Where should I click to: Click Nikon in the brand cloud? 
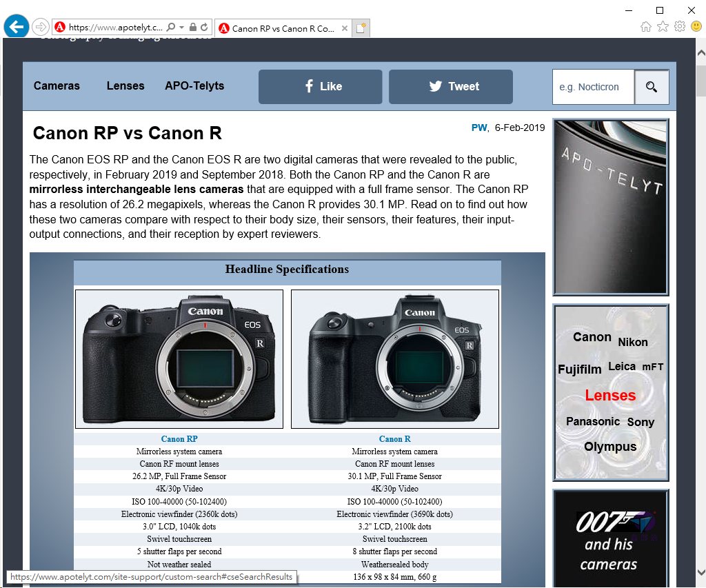click(x=633, y=342)
